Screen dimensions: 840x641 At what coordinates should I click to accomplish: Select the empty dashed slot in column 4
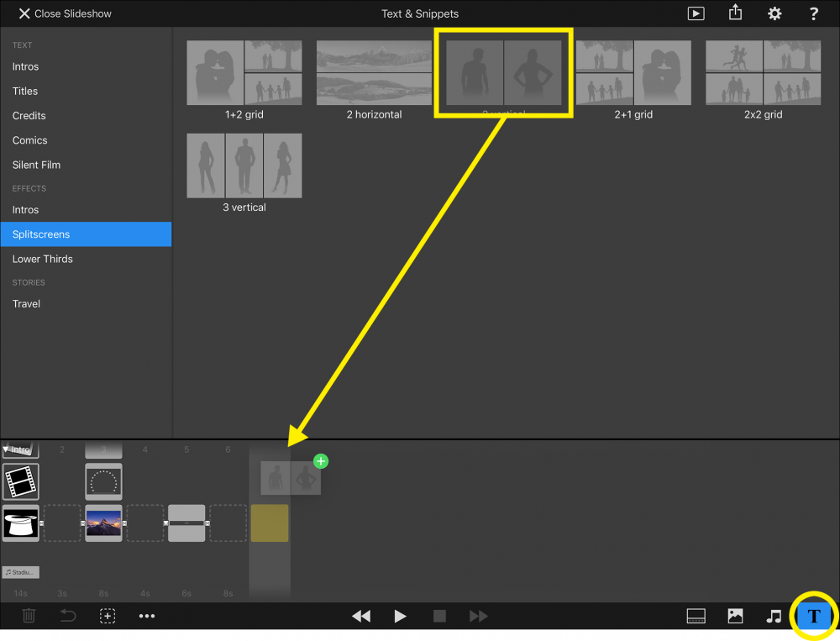tap(145, 523)
